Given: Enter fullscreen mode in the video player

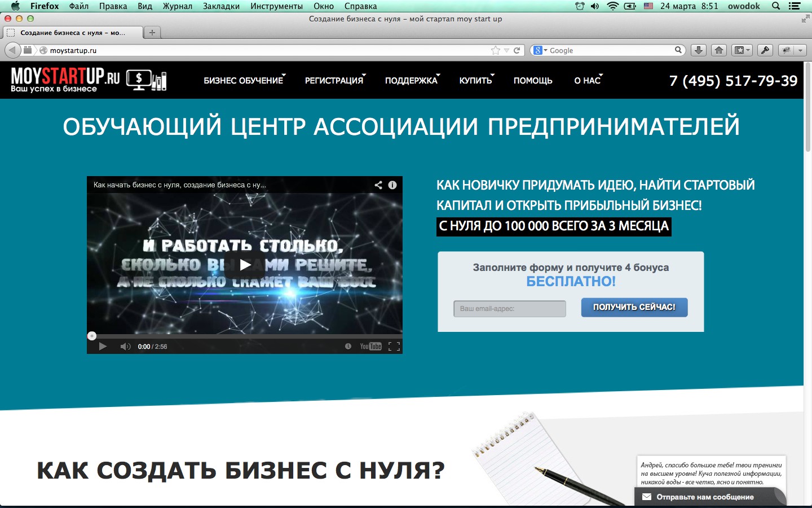Looking at the screenshot, I should pyautogui.click(x=394, y=347).
